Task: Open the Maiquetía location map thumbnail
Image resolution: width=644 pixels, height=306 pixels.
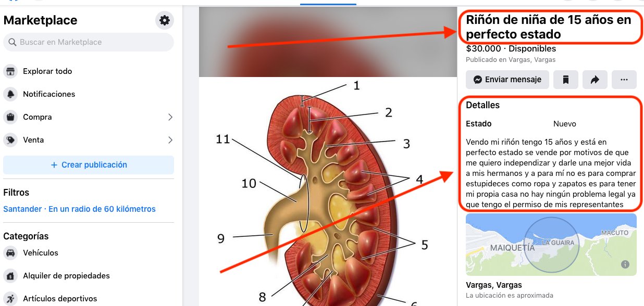Action: (551, 245)
